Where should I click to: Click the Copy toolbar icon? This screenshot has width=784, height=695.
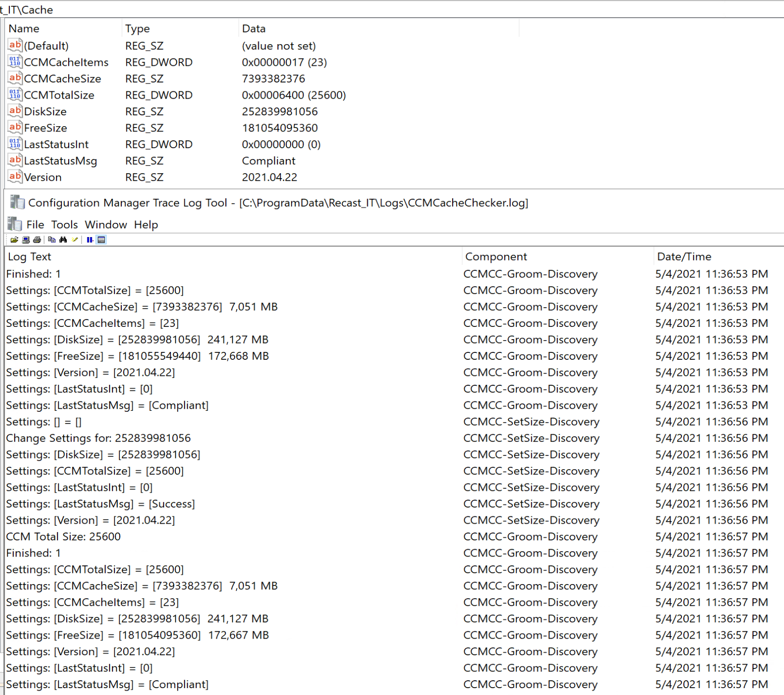point(52,240)
